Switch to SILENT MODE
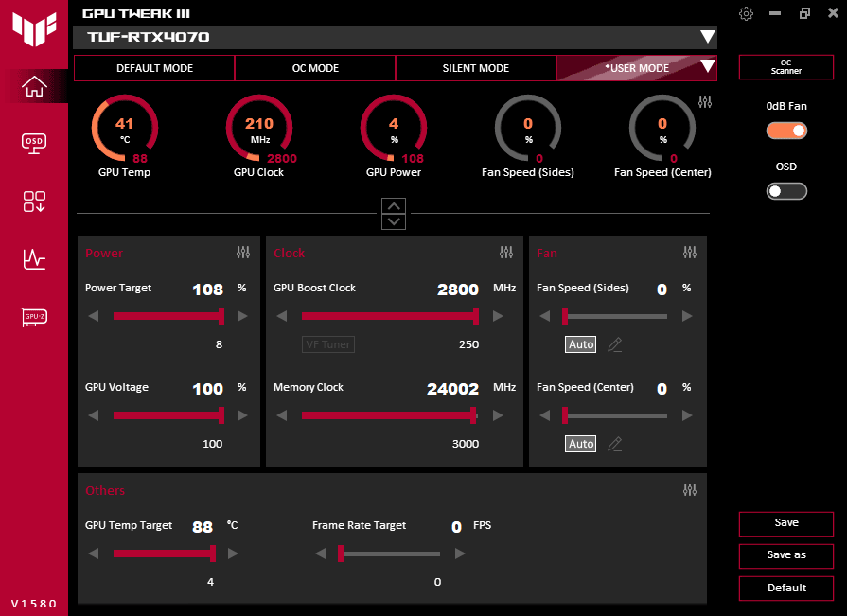Image resolution: width=847 pixels, height=616 pixels. point(476,68)
